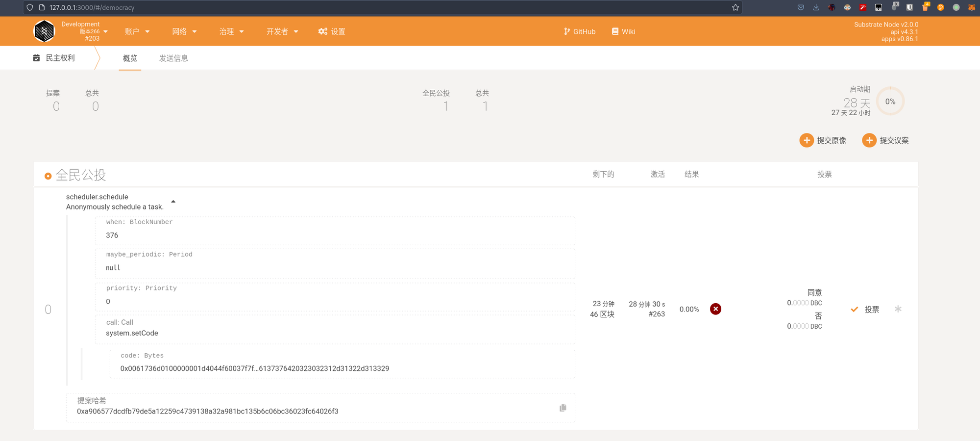Bookmark this page with the star icon
This screenshot has width=980, height=441.
[735, 7]
